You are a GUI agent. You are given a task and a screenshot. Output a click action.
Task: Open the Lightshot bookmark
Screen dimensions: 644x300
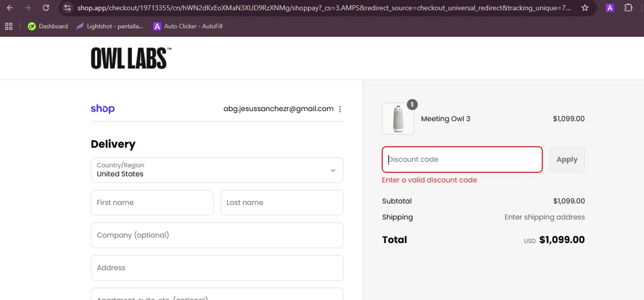[110, 26]
